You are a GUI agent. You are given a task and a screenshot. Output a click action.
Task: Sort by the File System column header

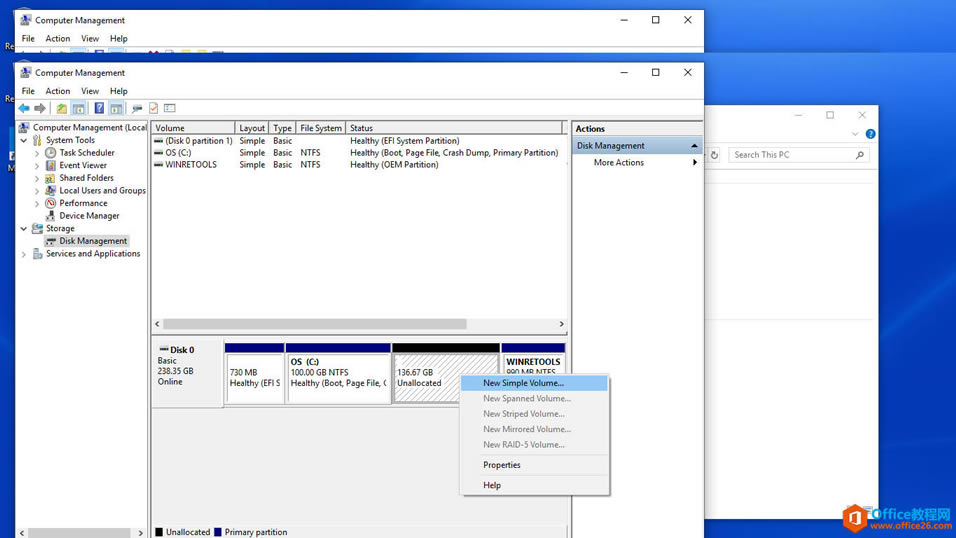[x=321, y=128]
